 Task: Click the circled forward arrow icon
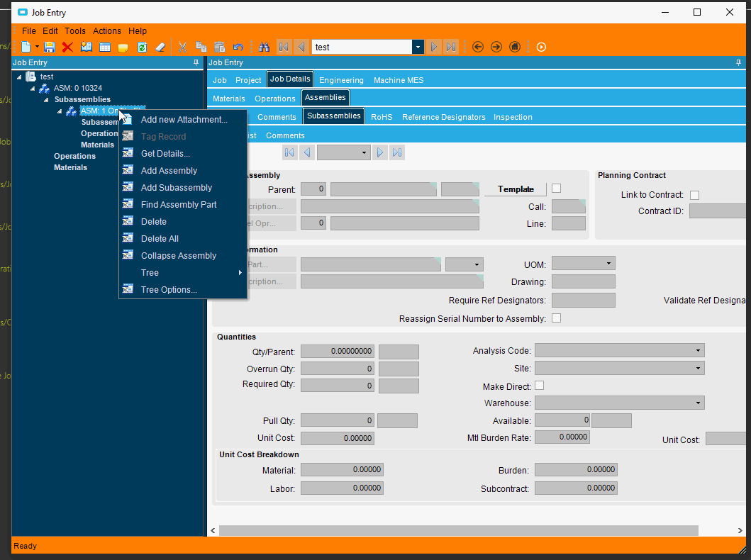point(496,47)
